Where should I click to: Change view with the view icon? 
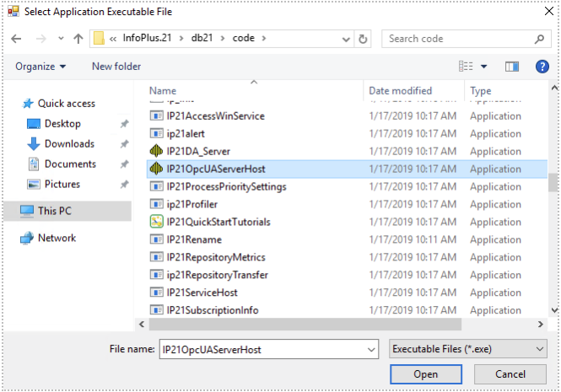[x=466, y=66]
